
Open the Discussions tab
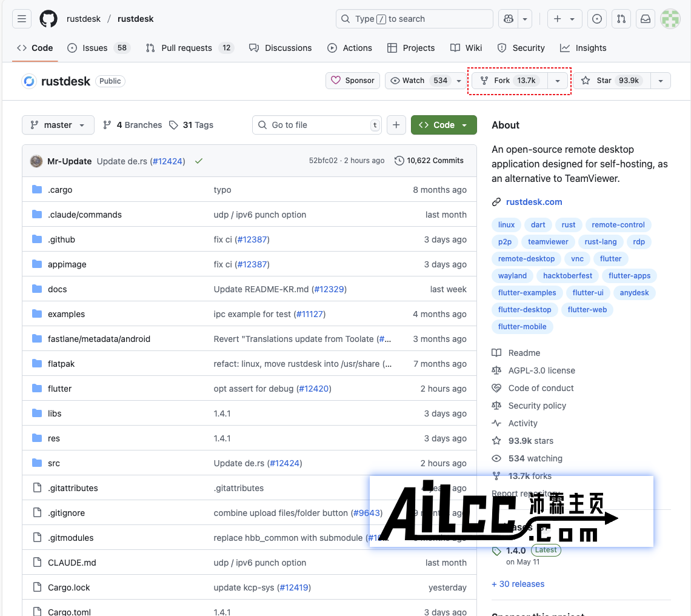pos(280,48)
